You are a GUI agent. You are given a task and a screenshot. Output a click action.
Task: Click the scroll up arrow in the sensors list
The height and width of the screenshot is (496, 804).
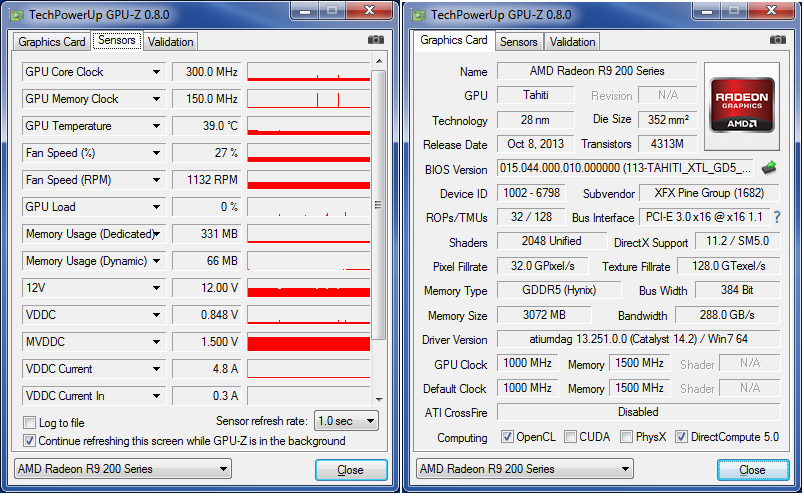(x=379, y=62)
